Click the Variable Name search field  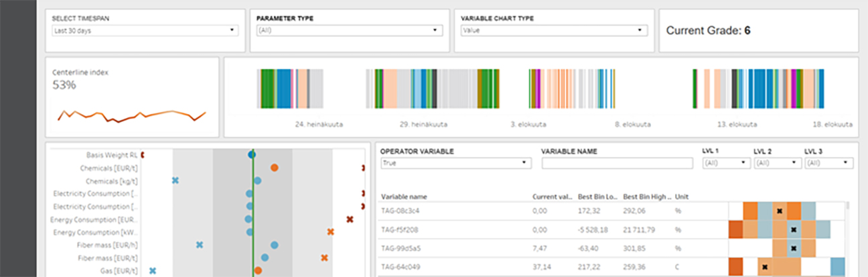pos(617,163)
